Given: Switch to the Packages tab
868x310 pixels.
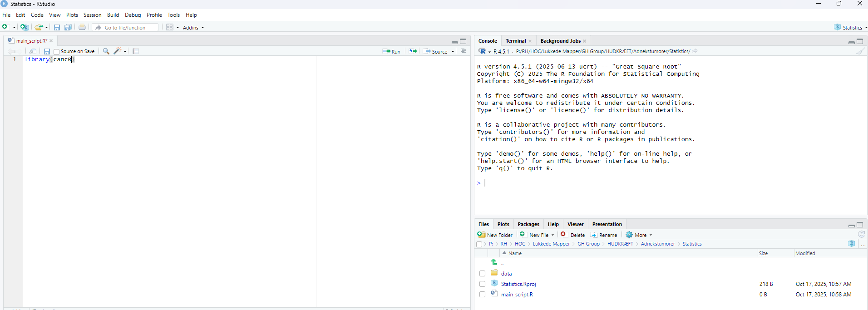Looking at the screenshot, I should [x=528, y=224].
